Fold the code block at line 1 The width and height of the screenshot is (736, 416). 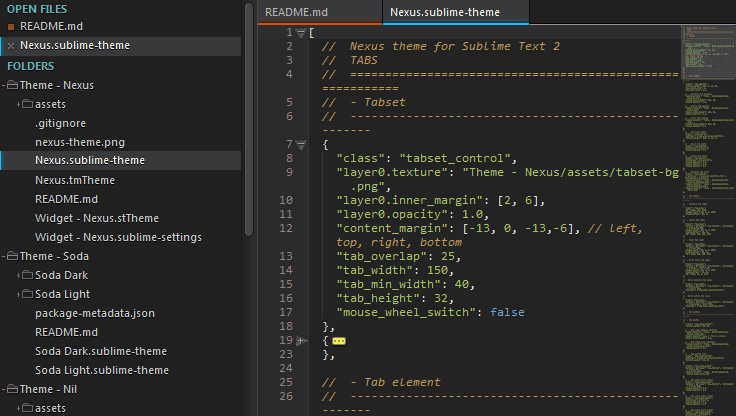click(301, 32)
